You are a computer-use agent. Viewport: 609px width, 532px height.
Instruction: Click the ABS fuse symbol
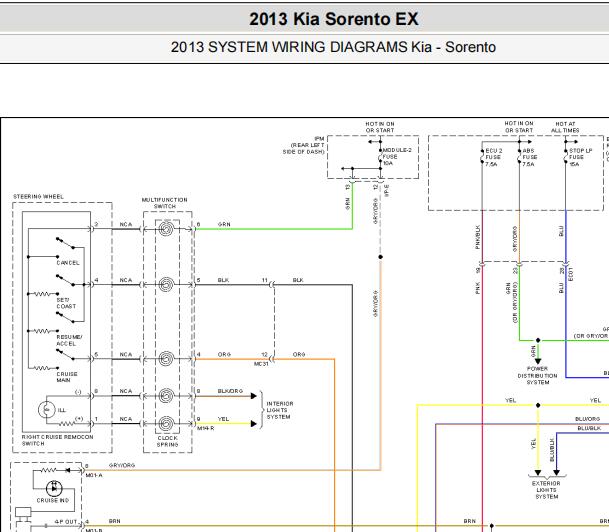tap(520, 156)
